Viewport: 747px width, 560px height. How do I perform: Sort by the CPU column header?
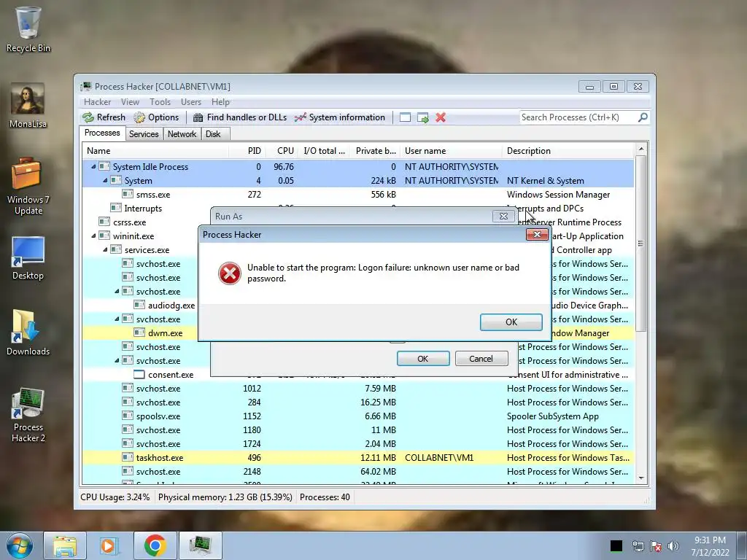click(x=282, y=151)
